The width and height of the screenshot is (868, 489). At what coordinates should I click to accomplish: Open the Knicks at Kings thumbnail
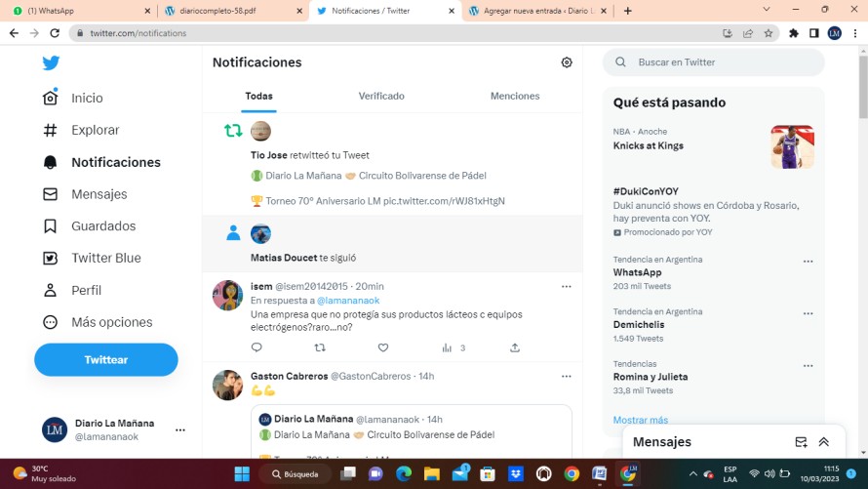[x=792, y=146]
